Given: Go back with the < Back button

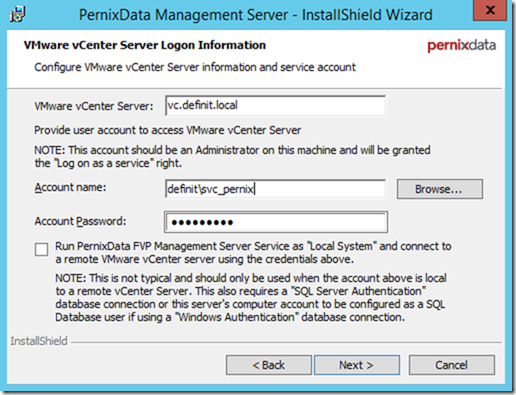Looking at the screenshot, I should point(269,365).
